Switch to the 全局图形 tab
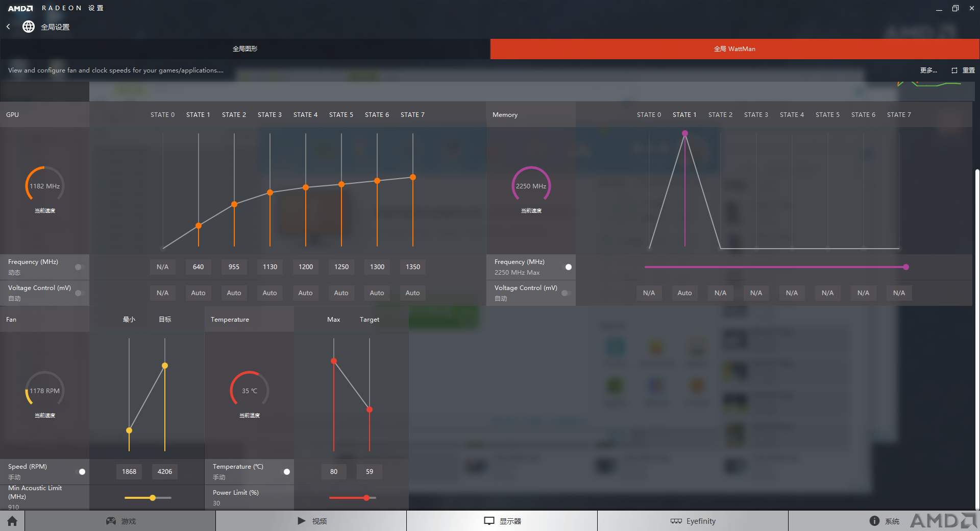Image resolution: width=980 pixels, height=531 pixels. point(245,49)
